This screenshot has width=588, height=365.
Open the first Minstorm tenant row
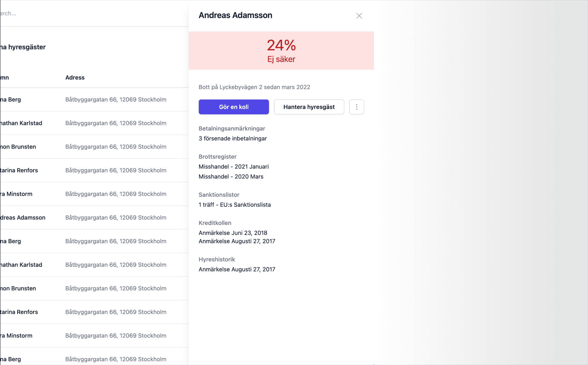click(94, 193)
